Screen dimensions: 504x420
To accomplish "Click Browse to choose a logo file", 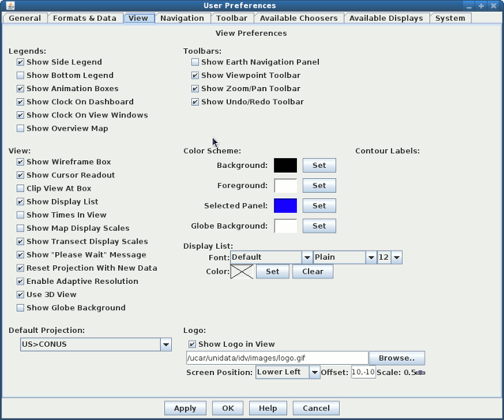I will pyautogui.click(x=396, y=358).
